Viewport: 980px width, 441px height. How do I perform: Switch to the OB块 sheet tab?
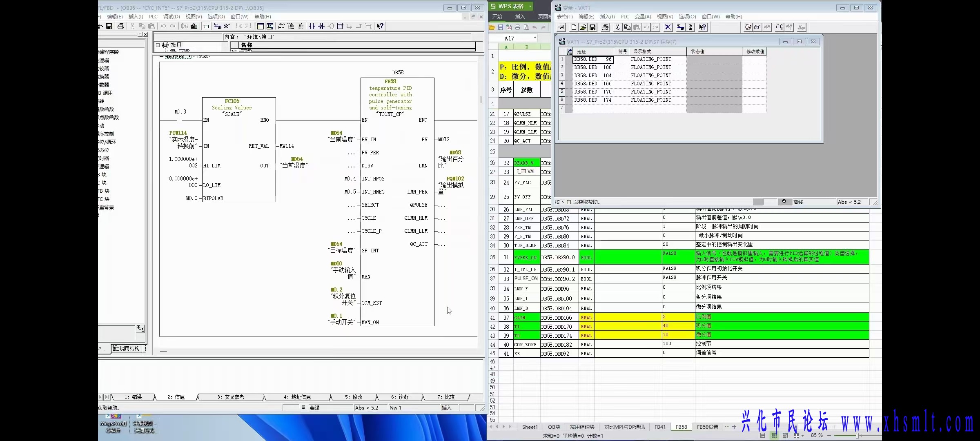[554, 427]
